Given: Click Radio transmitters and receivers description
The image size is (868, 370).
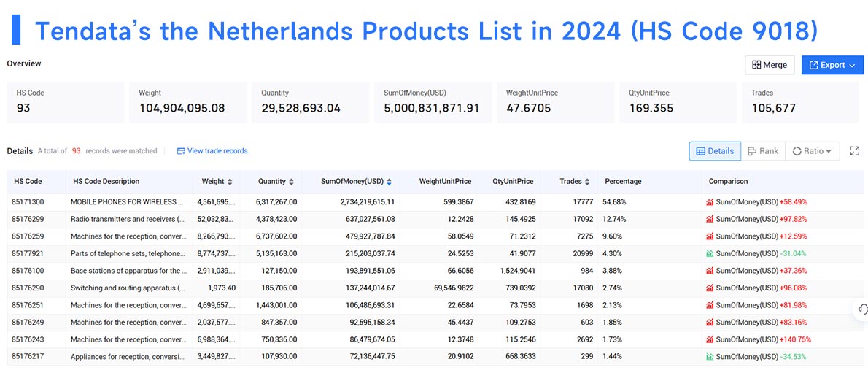Looking at the screenshot, I should pyautogui.click(x=128, y=220).
